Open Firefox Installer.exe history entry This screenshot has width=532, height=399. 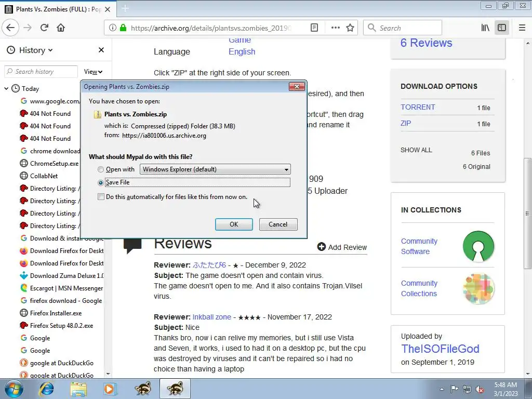pos(56,313)
